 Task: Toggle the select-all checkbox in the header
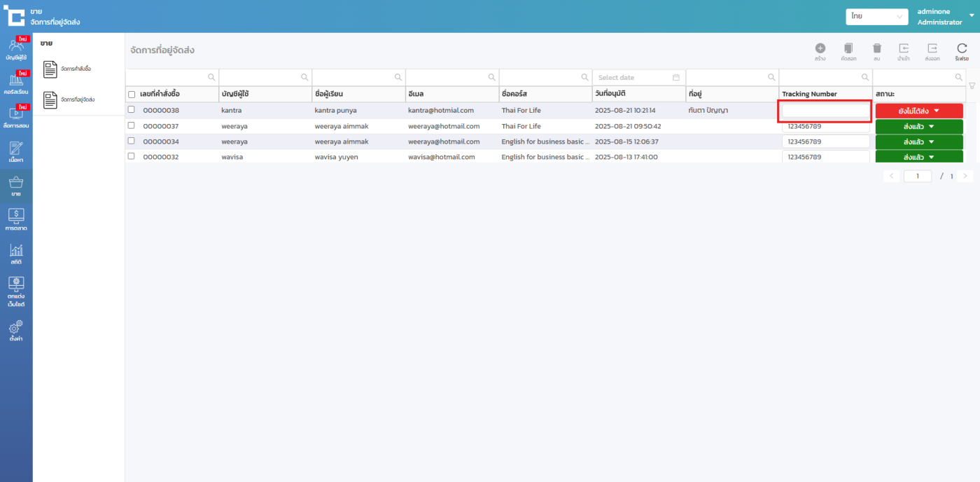tap(132, 94)
